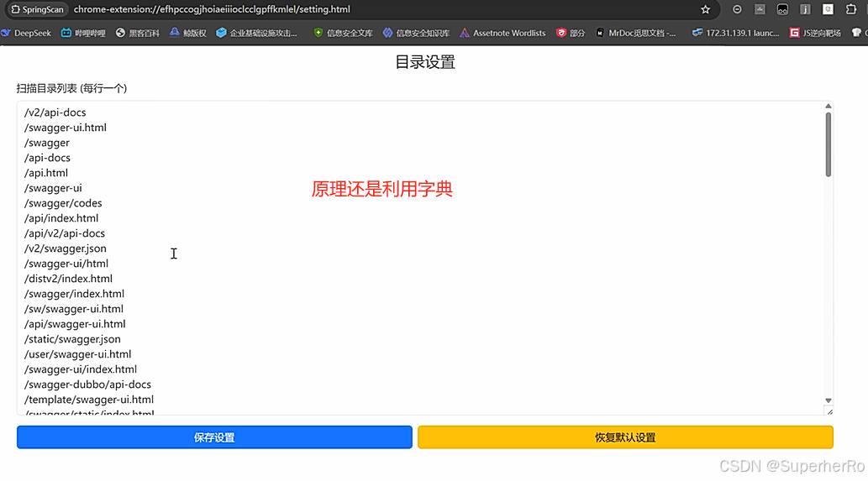
Task: Open the JS逆向靶场 bookmark
Action: pos(815,34)
